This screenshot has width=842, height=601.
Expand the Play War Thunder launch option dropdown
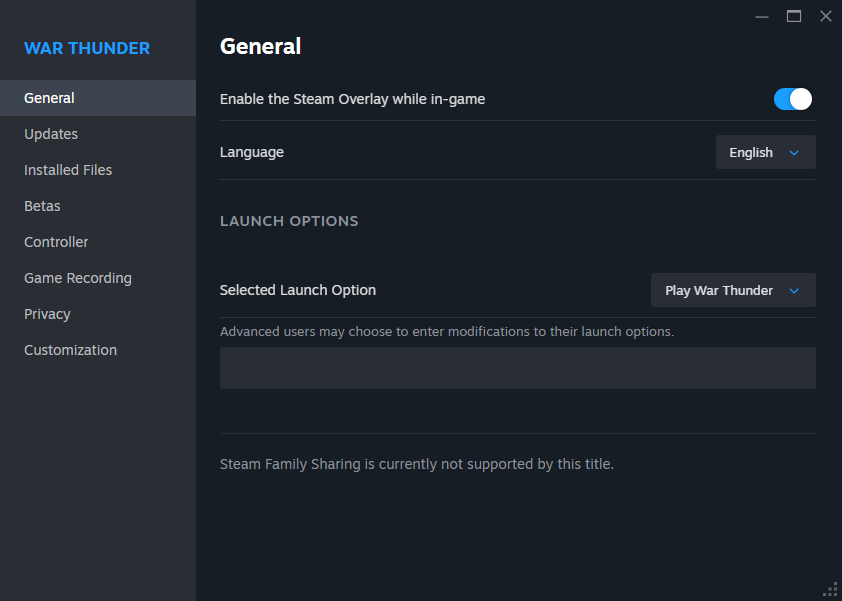tap(732, 290)
